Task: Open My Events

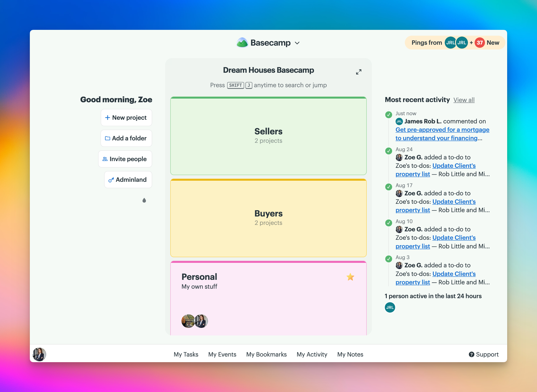Action: pyautogui.click(x=222, y=354)
